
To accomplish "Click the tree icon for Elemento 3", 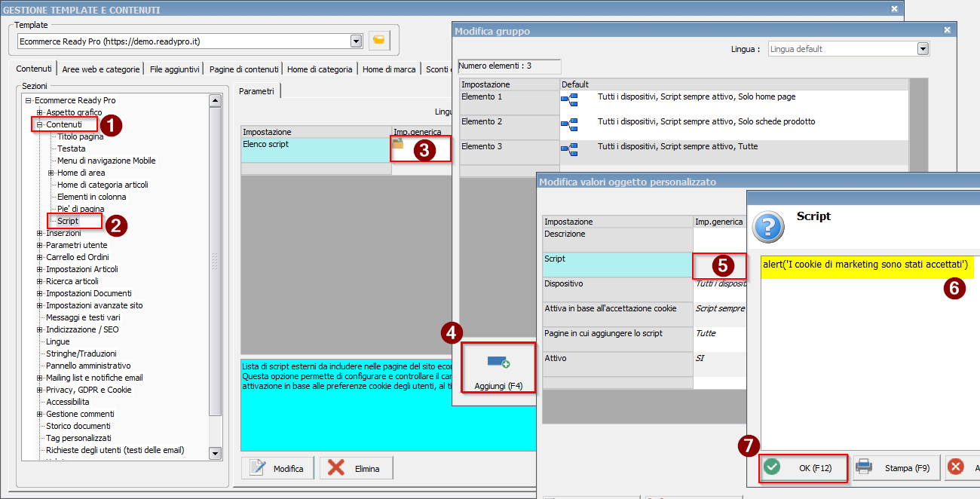I will click(x=568, y=150).
